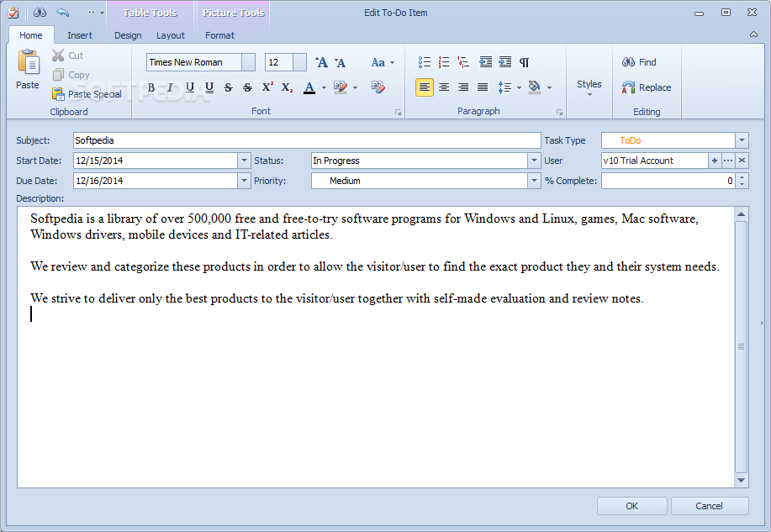Add new user with plus button

click(715, 161)
